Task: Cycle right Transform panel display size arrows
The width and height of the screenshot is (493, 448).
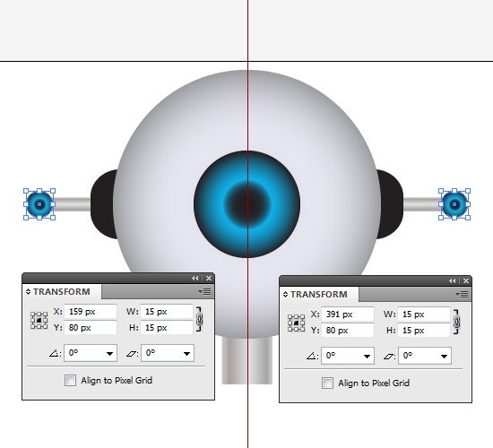Action: (285, 294)
